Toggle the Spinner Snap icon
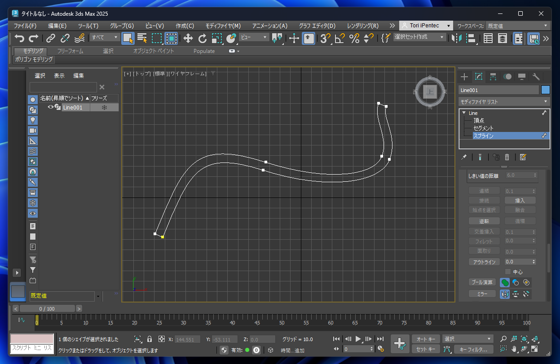 369,38
